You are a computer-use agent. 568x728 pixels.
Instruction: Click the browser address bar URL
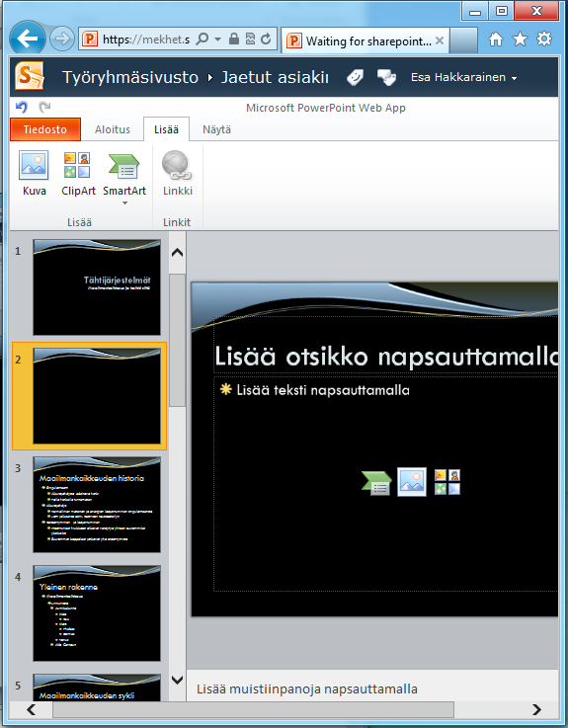click(x=146, y=40)
